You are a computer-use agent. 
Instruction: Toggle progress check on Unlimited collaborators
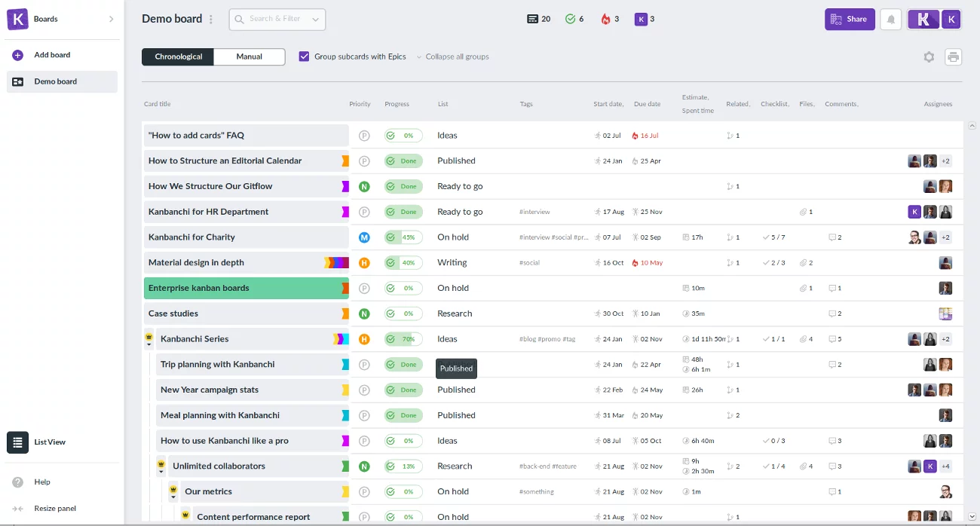[x=390, y=466]
